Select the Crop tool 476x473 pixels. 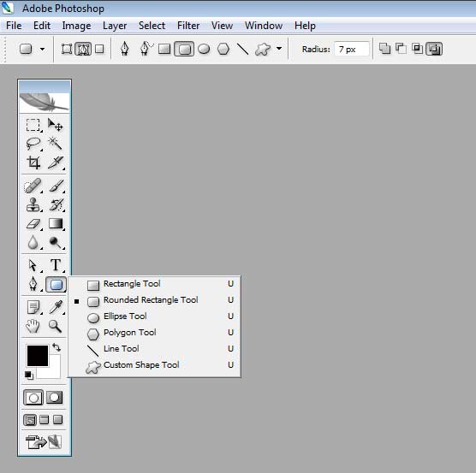click(x=33, y=163)
